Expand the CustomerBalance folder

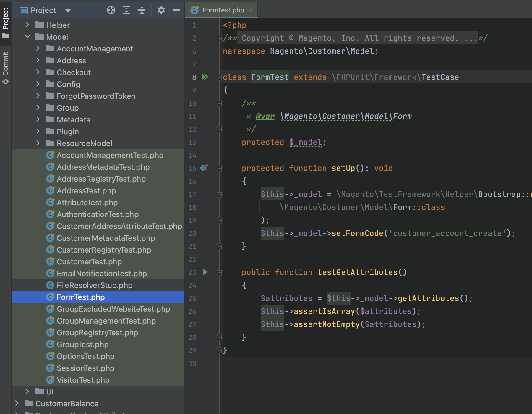[17, 403]
